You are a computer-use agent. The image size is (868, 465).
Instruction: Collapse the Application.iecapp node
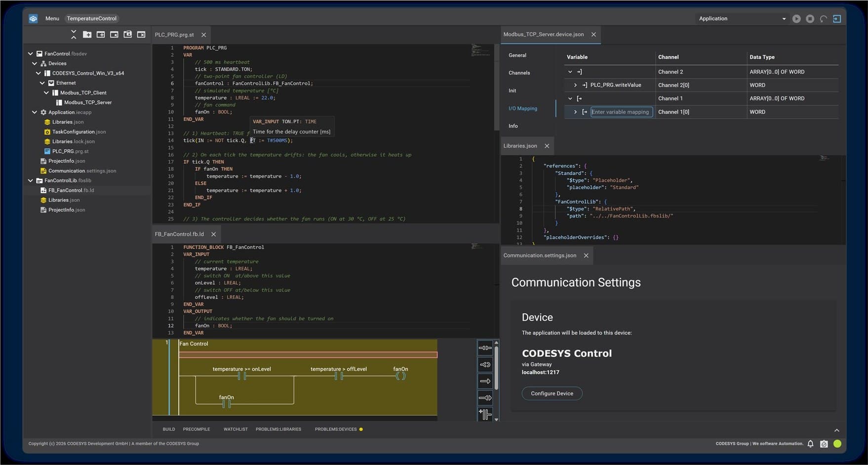pos(35,112)
